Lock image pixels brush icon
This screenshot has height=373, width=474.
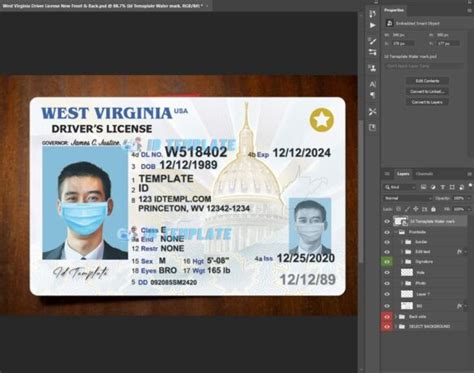click(407, 209)
